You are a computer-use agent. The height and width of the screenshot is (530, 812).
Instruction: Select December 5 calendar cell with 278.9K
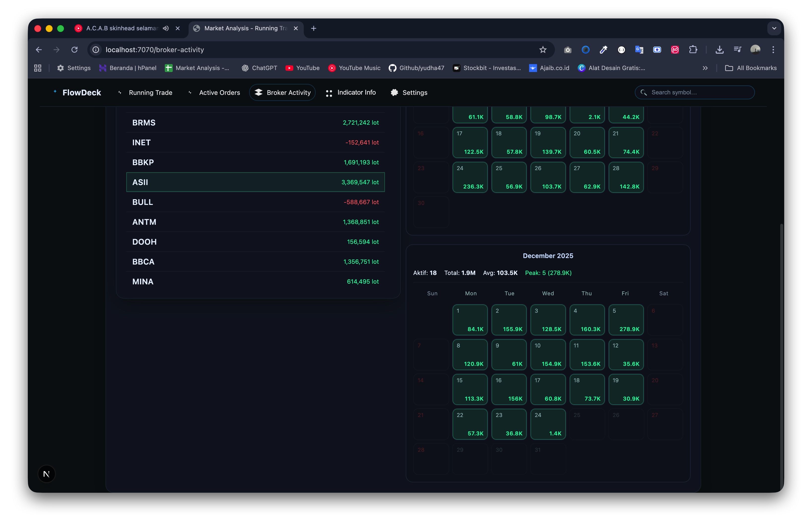(x=626, y=320)
